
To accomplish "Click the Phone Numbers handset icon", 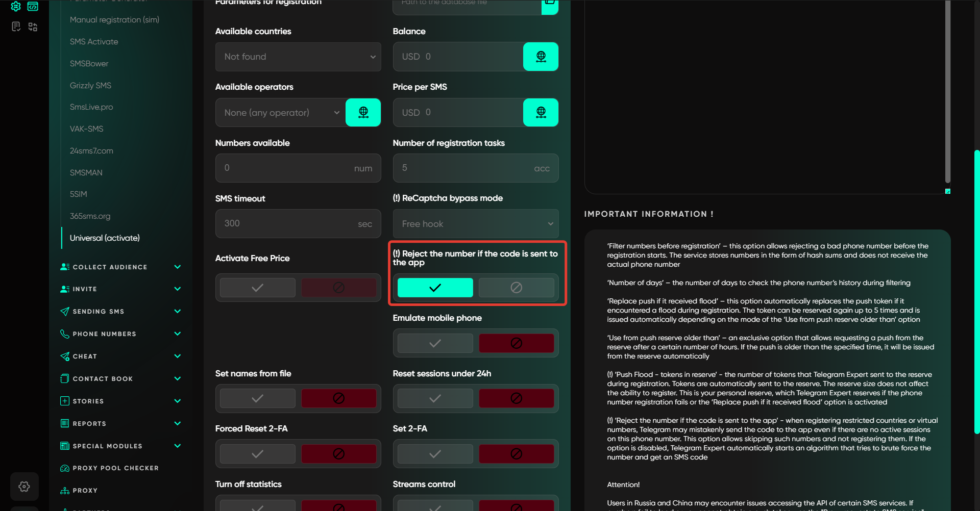I will coord(65,334).
